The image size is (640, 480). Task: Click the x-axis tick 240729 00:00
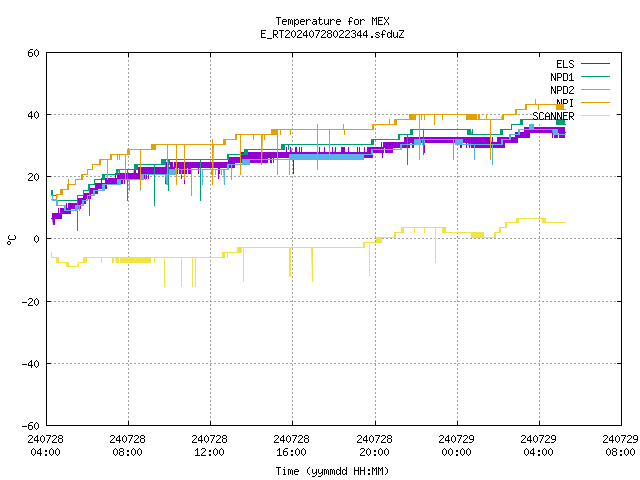pos(456,446)
